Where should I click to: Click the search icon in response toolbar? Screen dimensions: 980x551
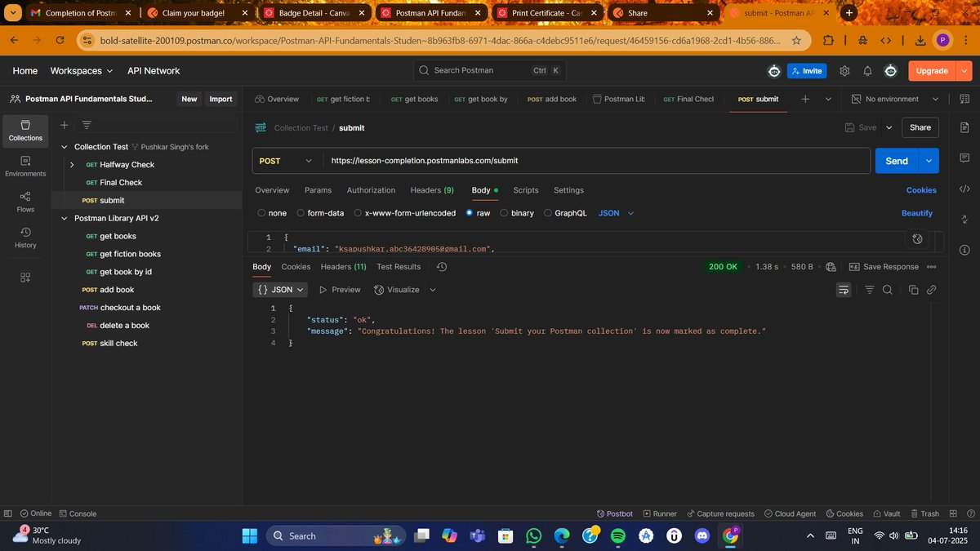(x=888, y=290)
